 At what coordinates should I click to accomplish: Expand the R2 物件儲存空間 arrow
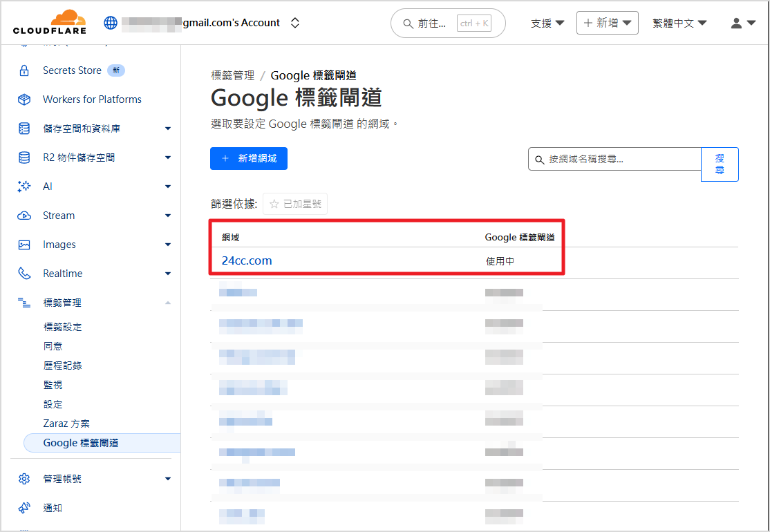click(x=168, y=158)
